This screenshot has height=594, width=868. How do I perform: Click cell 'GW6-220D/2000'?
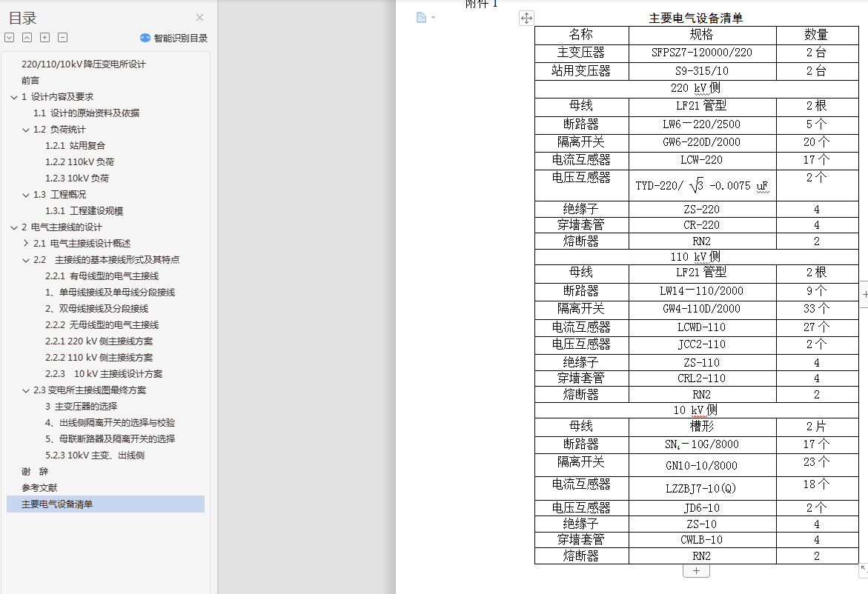702,142
